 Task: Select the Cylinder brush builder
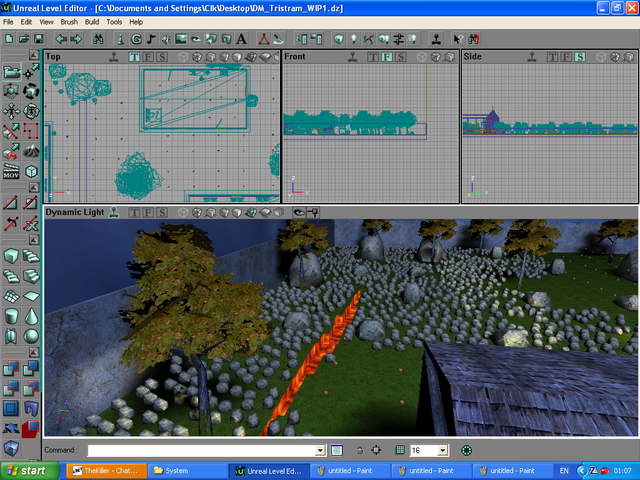coord(11,316)
